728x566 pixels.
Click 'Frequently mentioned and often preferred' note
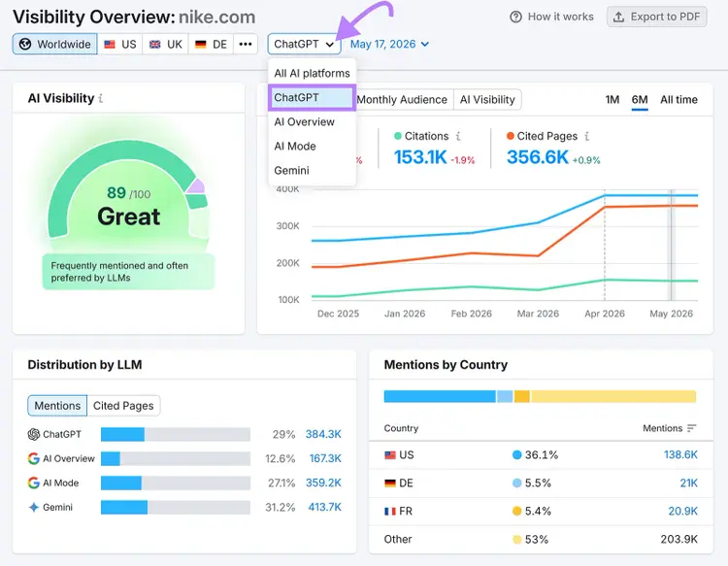pyautogui.click(x=128, y=272)
